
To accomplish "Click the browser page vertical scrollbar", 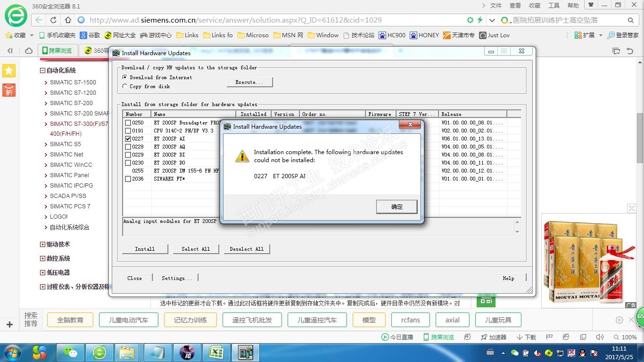I will pos(640,138).
